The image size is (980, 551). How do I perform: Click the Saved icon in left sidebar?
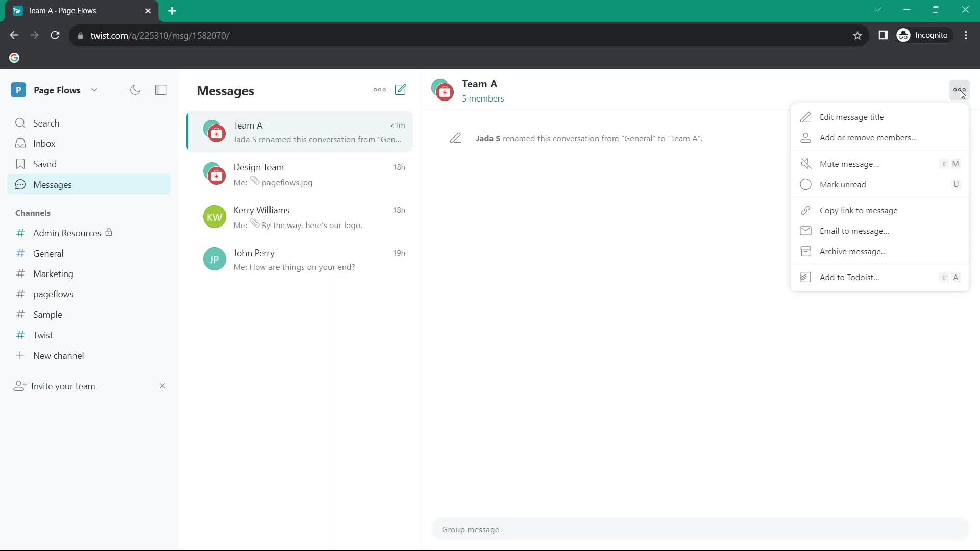pyautogui.click(x=21, y=163)
